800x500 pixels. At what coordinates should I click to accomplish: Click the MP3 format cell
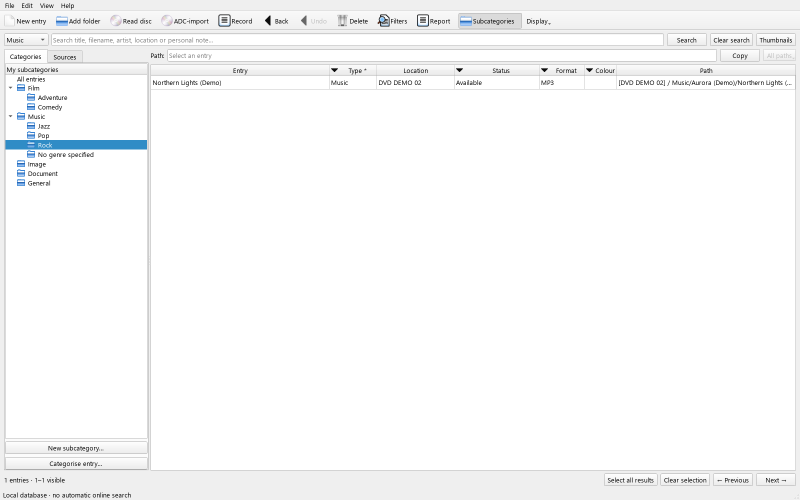click(x=562, y=83)
